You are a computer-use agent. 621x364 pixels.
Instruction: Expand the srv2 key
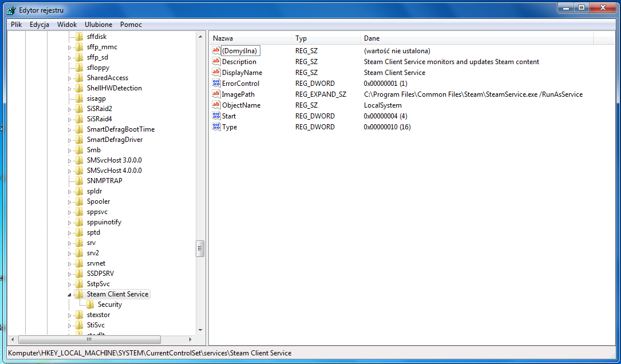click(x=69, y=254)
